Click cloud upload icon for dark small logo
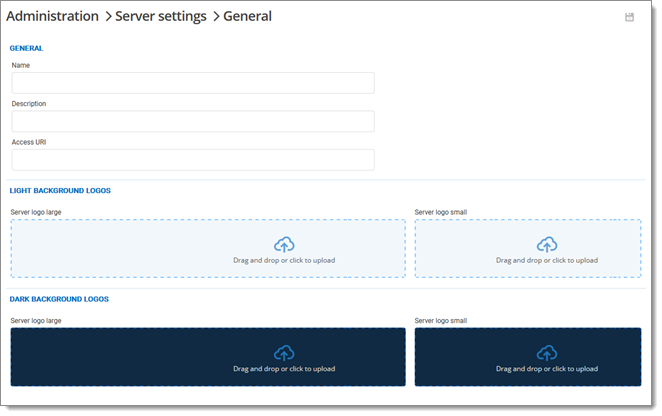Screen dimensions: 662x416 [547, 352]
